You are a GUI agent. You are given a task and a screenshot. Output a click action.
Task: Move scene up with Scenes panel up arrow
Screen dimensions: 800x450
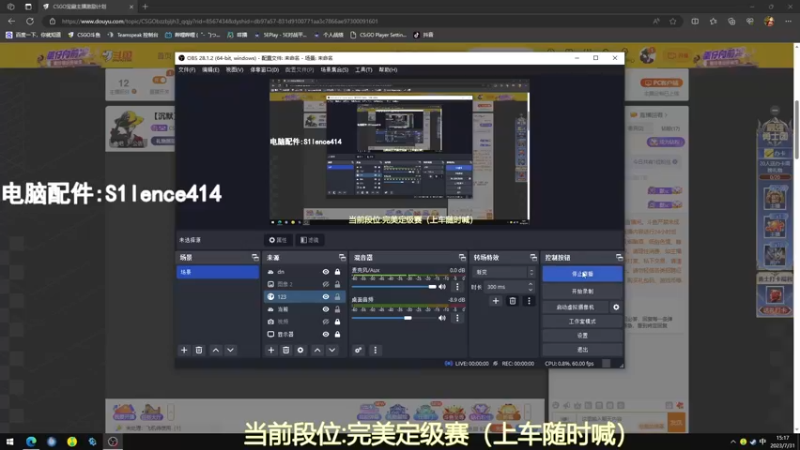click(216, 350)
